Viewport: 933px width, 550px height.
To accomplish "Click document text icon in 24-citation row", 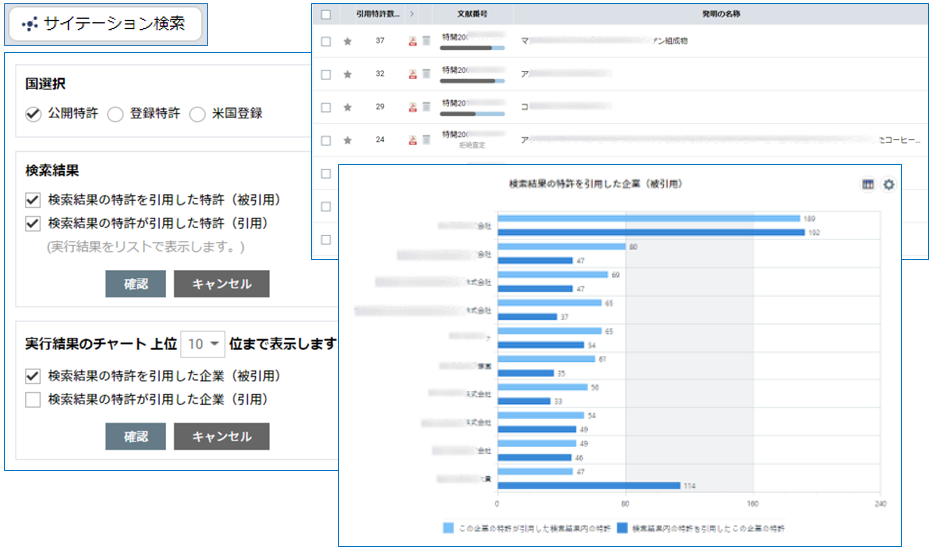I will [425, 140].
